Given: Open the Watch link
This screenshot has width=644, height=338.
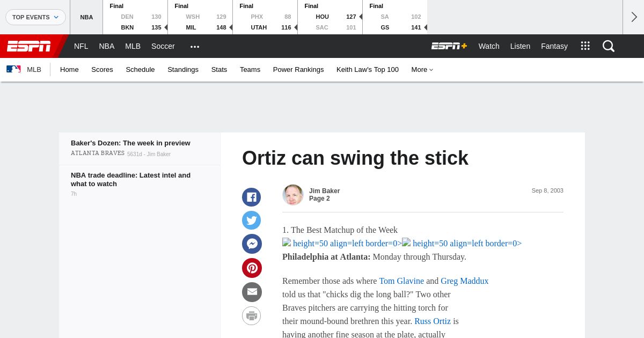Looking at the screenshot, I should click(489, 46).
